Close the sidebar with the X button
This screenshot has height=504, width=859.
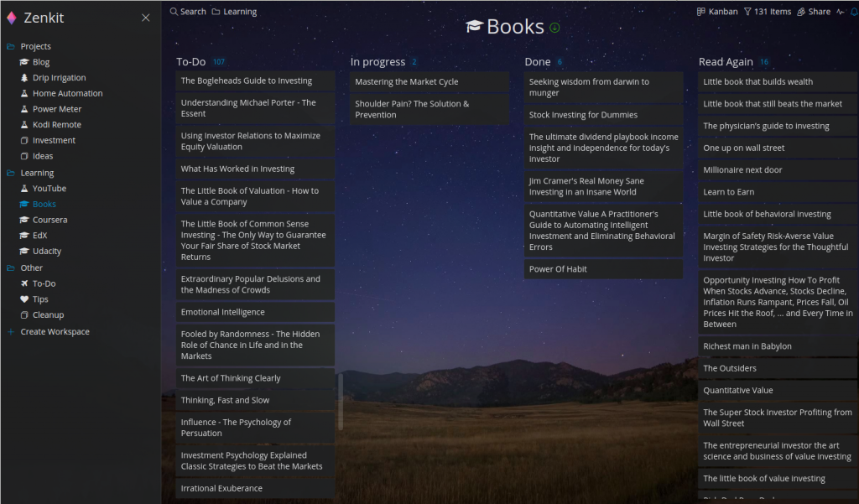pyautogui.click(x=146, y=18)
